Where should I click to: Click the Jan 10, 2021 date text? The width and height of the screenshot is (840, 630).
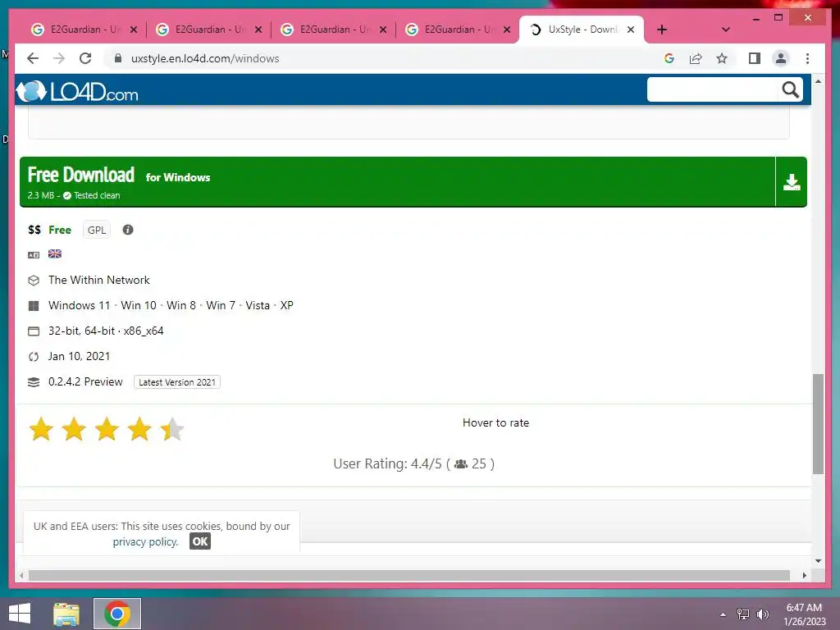click(x=80, y=356)
